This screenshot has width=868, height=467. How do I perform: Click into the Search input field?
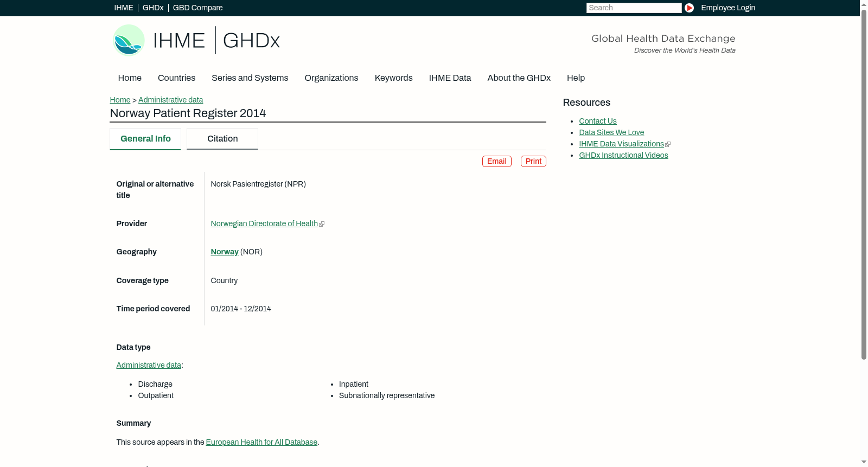(634, 8)
